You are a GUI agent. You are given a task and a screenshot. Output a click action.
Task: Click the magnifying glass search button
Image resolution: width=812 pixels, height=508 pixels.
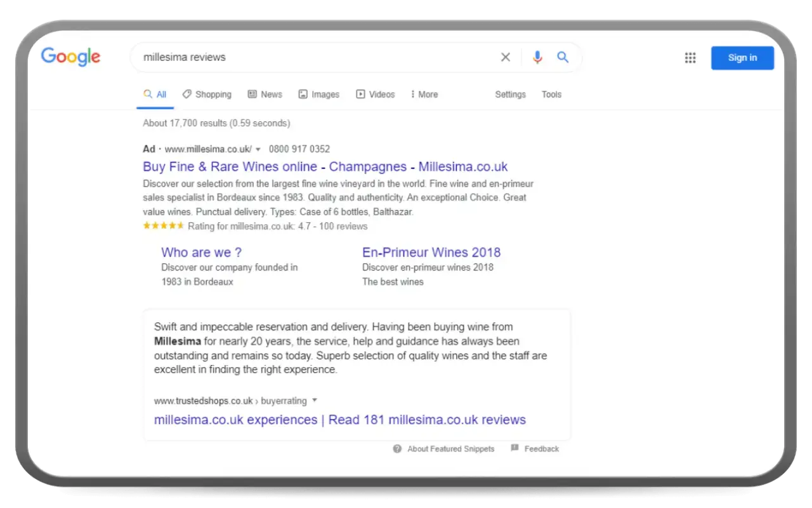click(563, 57)
